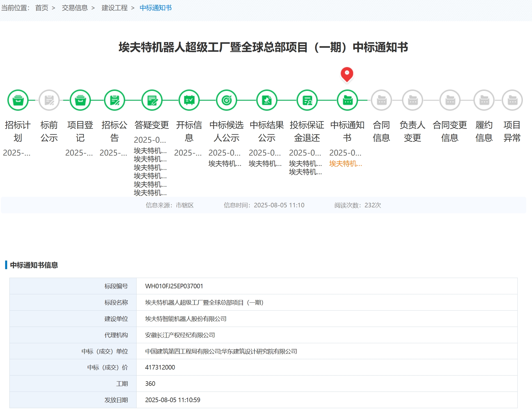
Task: Open link under 中标候选人公示 date
Action: point(225,164)
